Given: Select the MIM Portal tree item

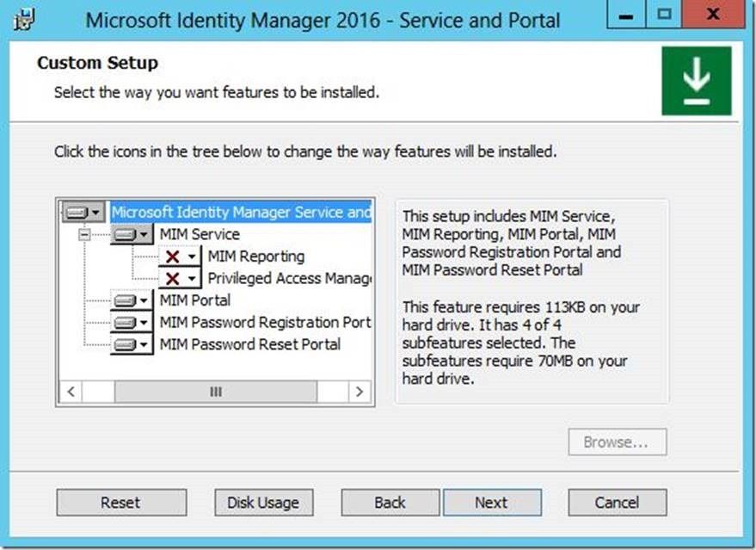Looking at the screenshot, I should click(194, 300).
